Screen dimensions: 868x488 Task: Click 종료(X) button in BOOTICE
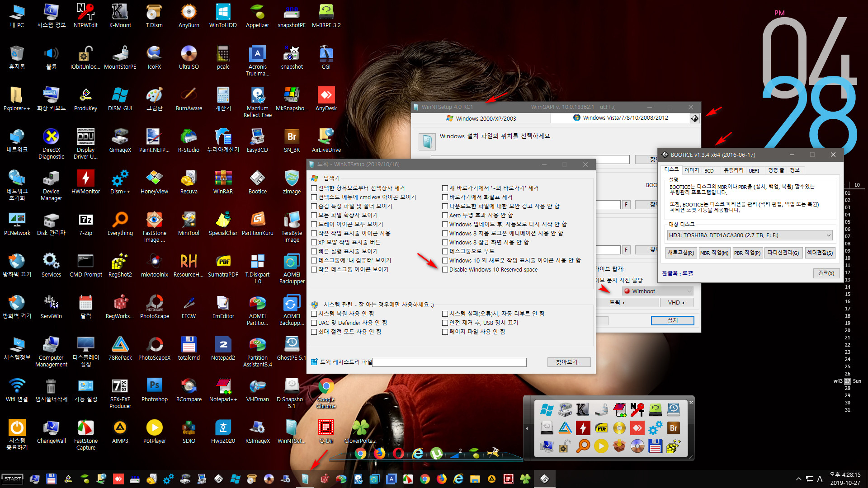click(x=826, y=273)
